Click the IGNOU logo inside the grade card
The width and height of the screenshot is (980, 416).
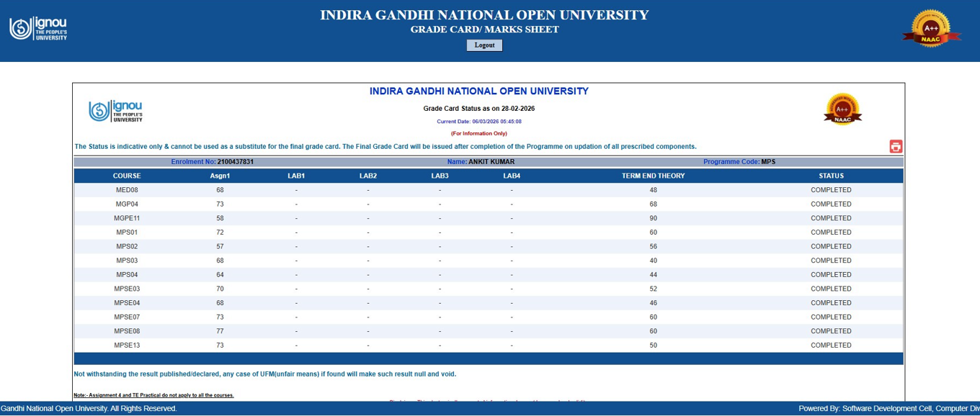[115, 112]
